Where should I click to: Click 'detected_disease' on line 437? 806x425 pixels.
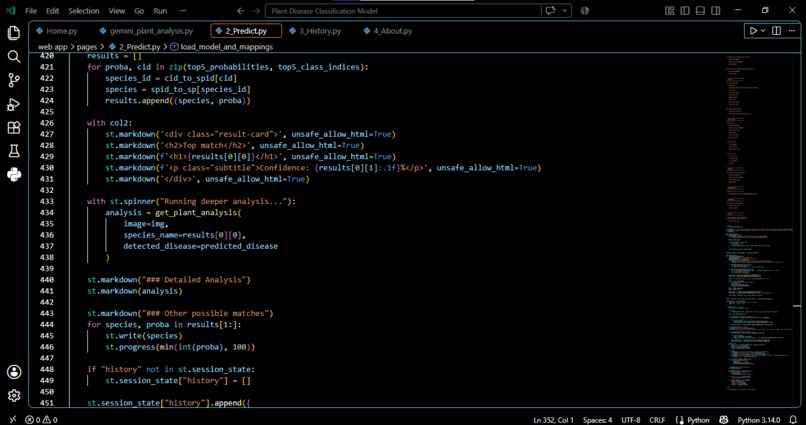click(159, 246)
